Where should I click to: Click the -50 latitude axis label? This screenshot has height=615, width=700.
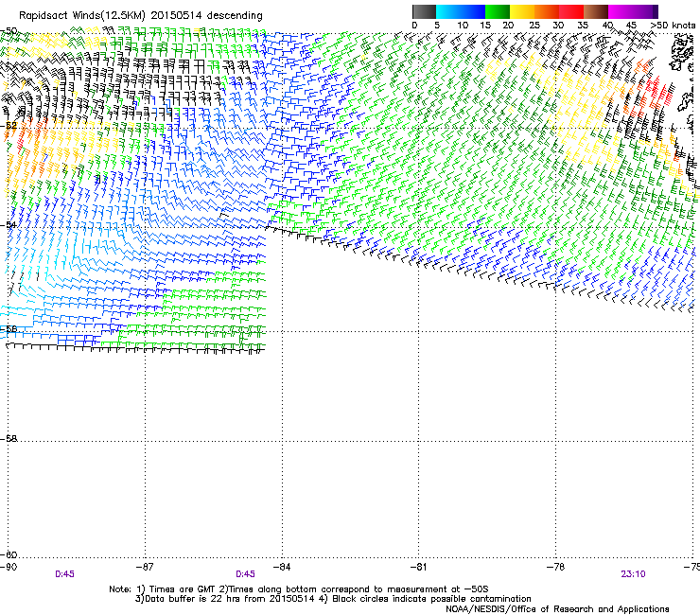[9, 31]
